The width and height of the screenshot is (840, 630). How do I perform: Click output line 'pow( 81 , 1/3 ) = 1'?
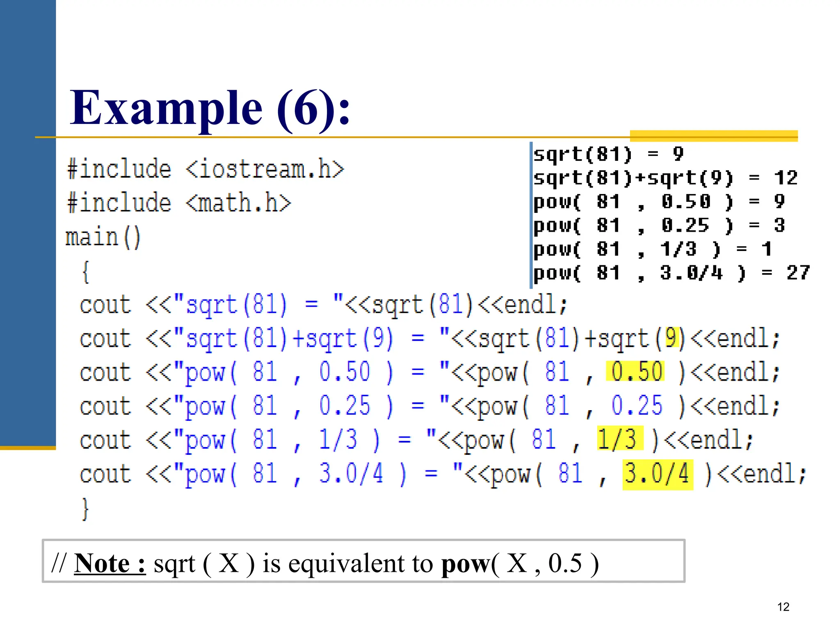pyautogui.click(x=653, y=249)
